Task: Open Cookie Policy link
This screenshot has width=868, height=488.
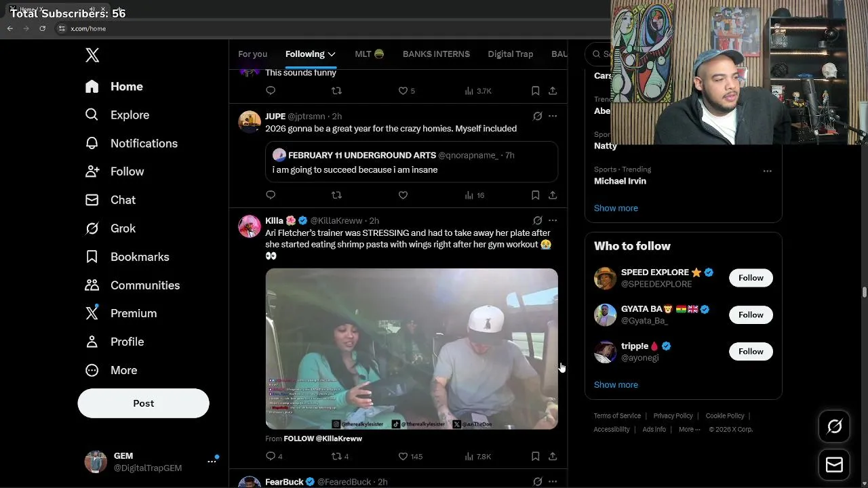Action: point(725,416)
